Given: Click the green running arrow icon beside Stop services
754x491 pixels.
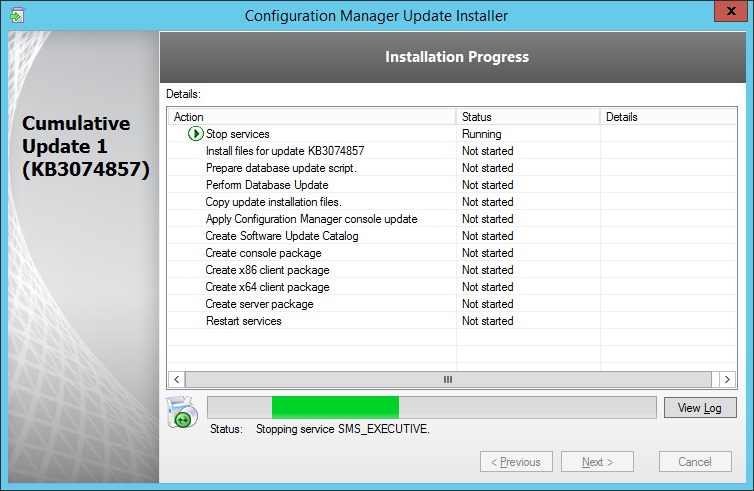Looking at the screenshot, I should (196, 134).
